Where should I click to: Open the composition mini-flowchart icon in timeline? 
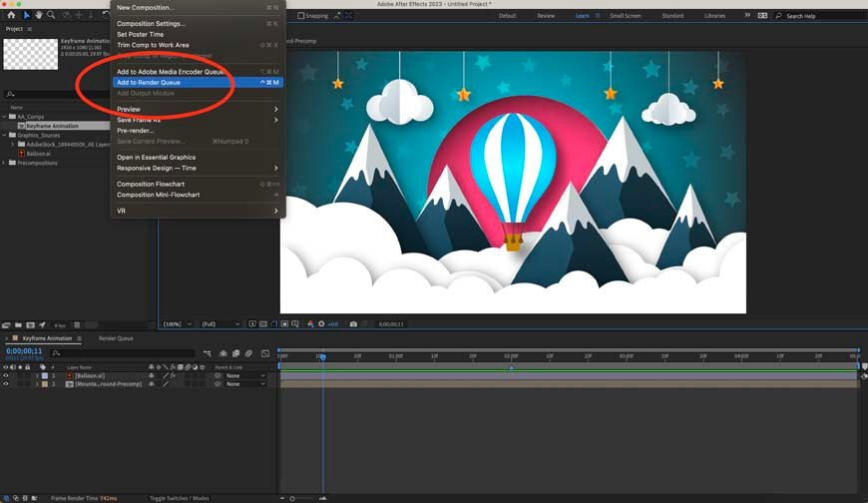(208, 353)
